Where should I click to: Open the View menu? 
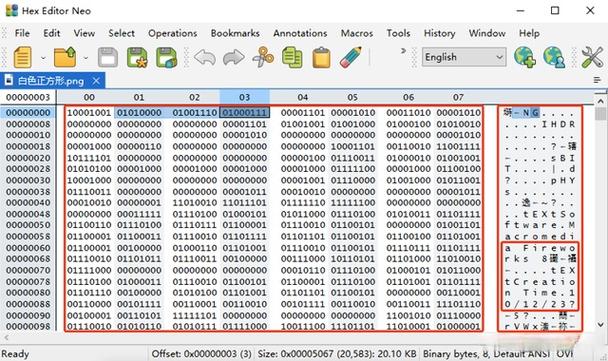(x=84, y=33)
